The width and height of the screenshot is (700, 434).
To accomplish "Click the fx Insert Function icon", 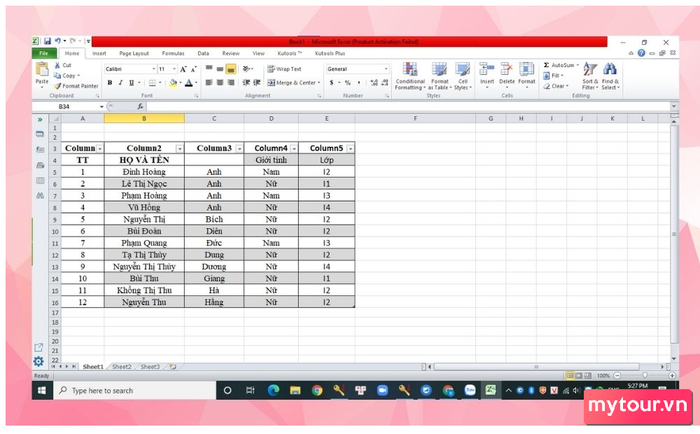I will 140,107.
